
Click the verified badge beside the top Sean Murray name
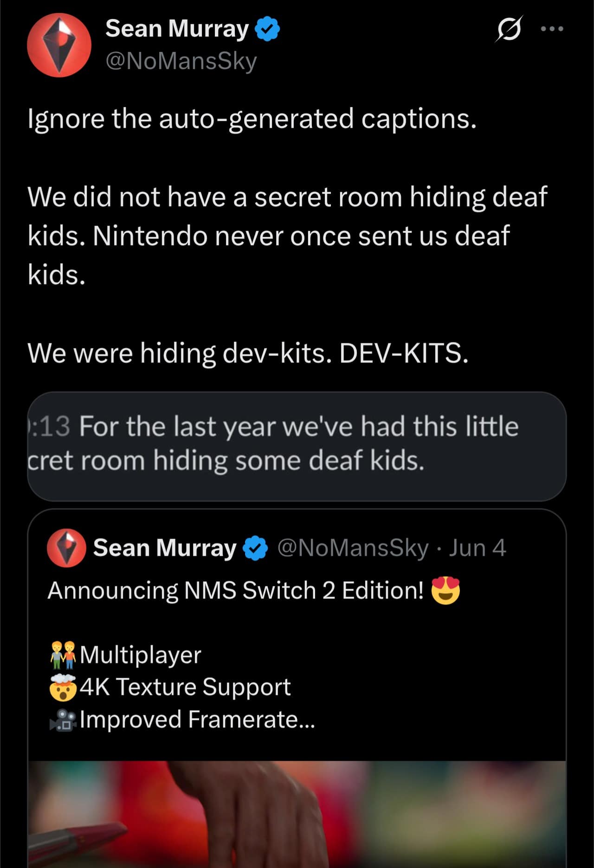coord(268,29)
